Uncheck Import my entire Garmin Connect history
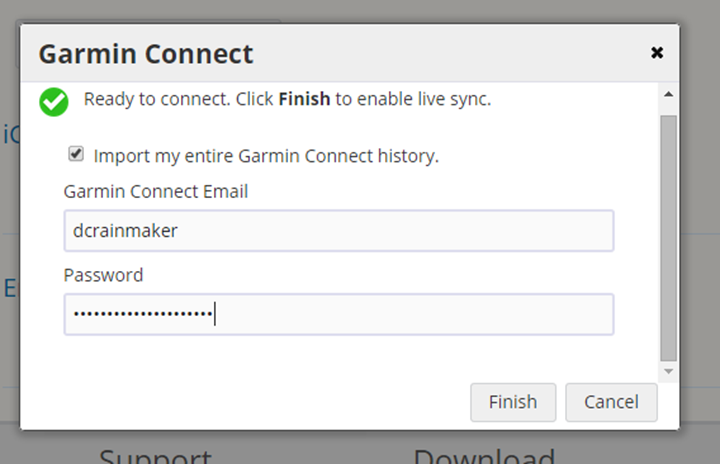Screen dimensions: 720x464 (x=76, y=153)
